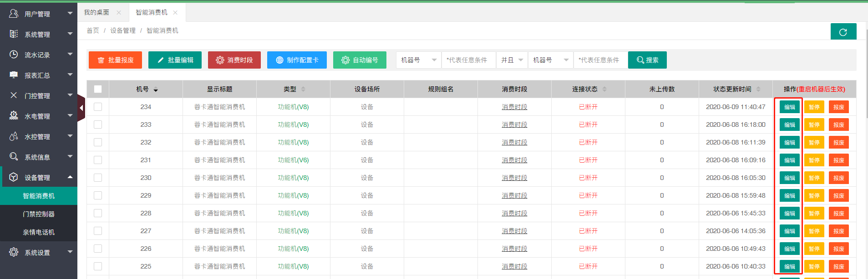This screenshot has width=868, height=279.
Task: Click the 消费时段 gear button
Action: pyautogui.click(x=234, y=60)
